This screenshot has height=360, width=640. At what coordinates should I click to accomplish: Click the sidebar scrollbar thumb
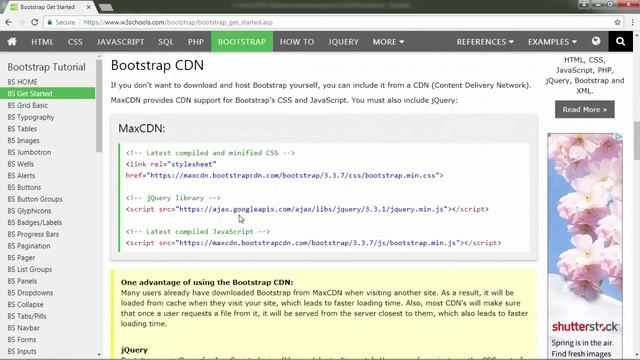coord(99,106)
